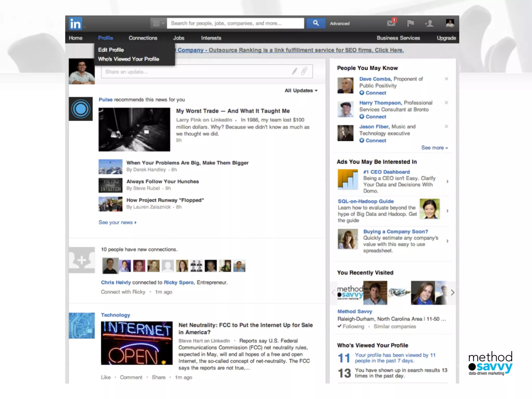Open the Method Savvy company link
The width and height of the screenshot is (532, 399).
point(355,311)
